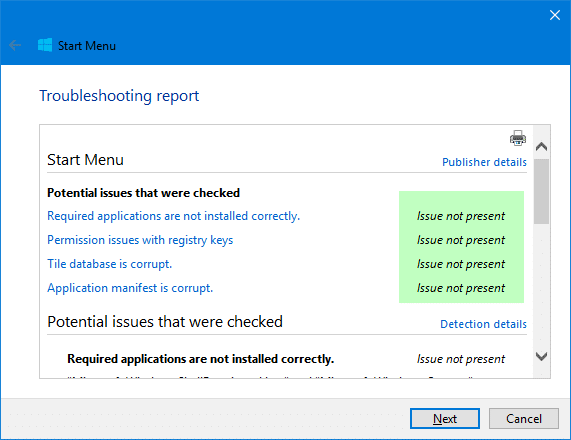Select large 'Potential issues that were checked' section heading
This screenshot has height=440, width=571.
click(x=165, y=322)
